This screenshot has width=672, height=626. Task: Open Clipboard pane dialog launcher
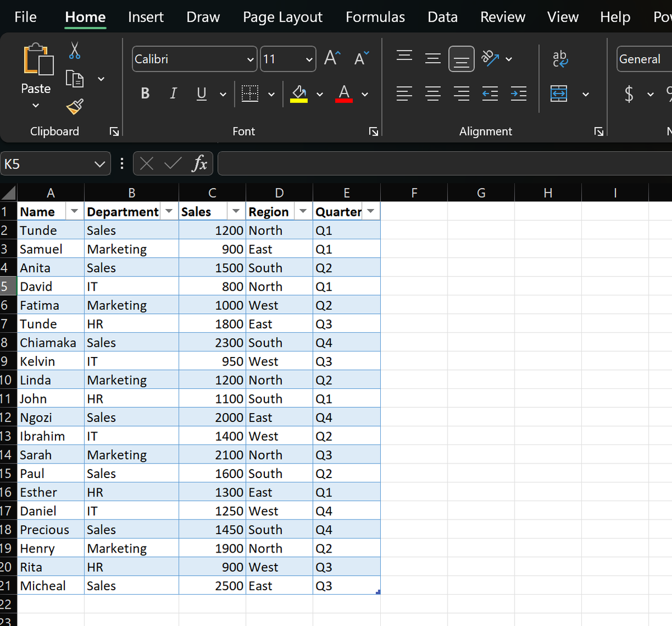[114, 132]
